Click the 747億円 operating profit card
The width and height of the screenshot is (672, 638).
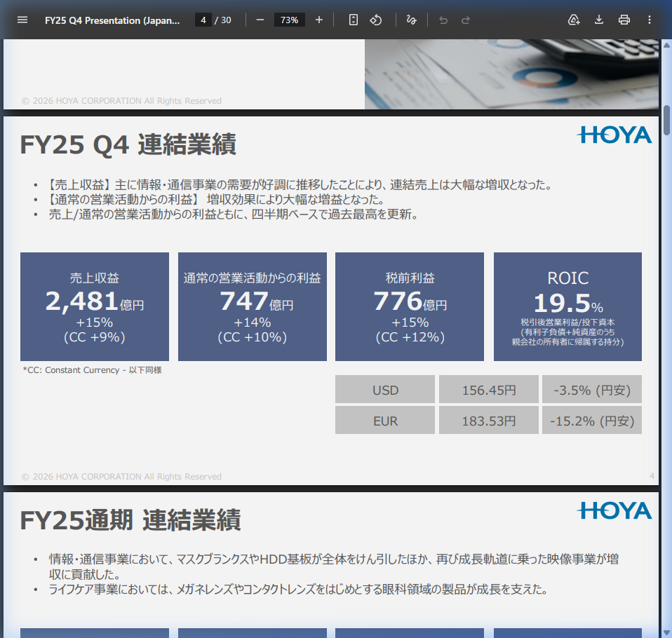coord(253,307)
